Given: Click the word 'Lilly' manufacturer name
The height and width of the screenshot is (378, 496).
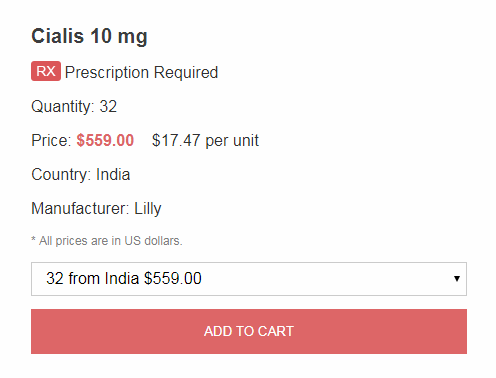Looking at the screenshot, I should 148,209.
